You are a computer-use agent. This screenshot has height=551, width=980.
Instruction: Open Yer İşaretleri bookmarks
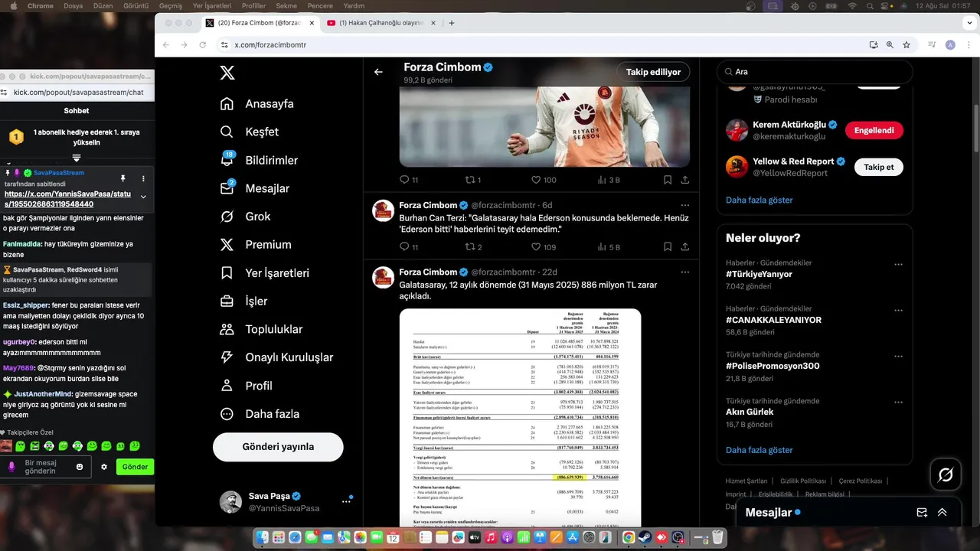point(265,273)
